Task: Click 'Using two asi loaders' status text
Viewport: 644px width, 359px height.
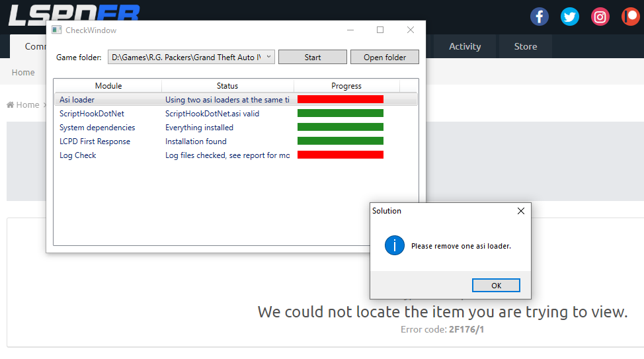Action: (x=227, y=99)
